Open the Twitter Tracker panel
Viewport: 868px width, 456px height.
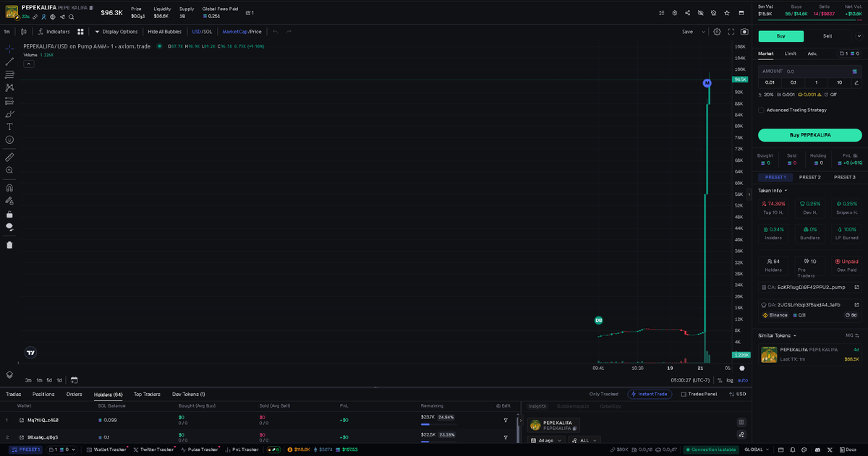[153, 449]
